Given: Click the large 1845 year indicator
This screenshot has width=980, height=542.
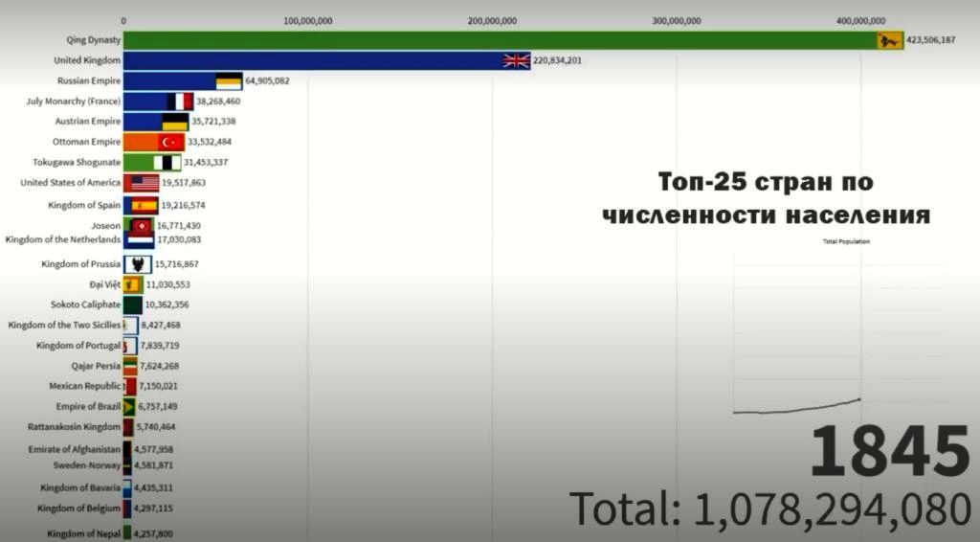Looking at the screenshot, I should point(889,452).
